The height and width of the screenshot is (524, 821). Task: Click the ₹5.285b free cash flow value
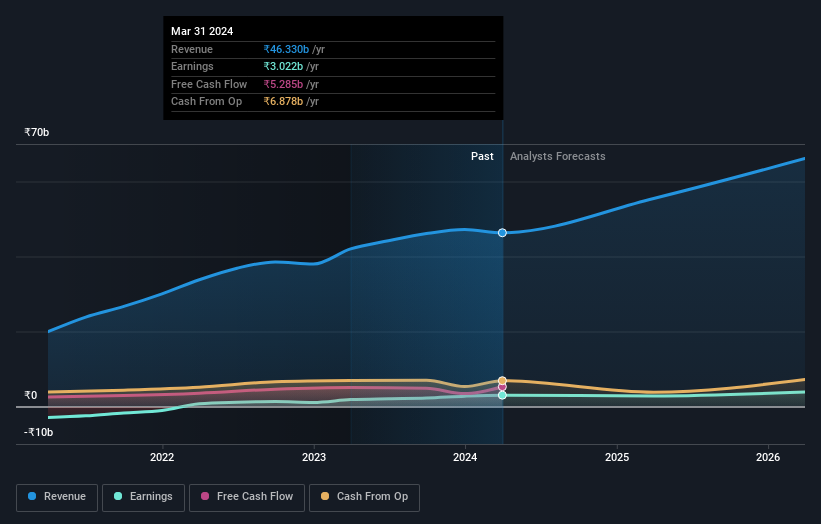(x=283, y=84)
